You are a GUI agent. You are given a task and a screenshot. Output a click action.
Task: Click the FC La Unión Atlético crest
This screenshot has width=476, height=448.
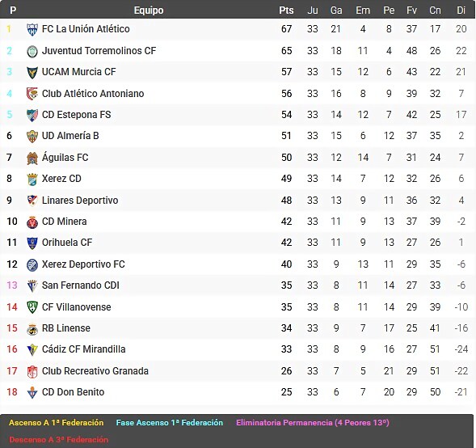click(x=32, y=29)
